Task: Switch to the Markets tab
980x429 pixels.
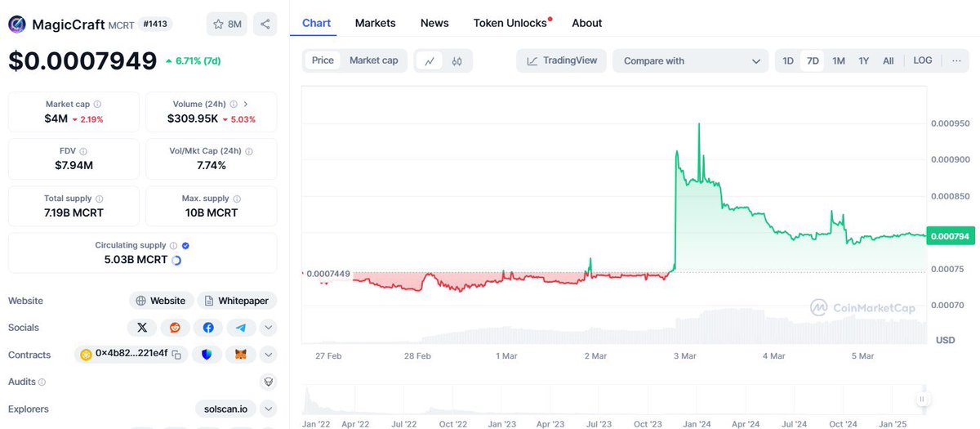Action: click(x=376, y=23)
